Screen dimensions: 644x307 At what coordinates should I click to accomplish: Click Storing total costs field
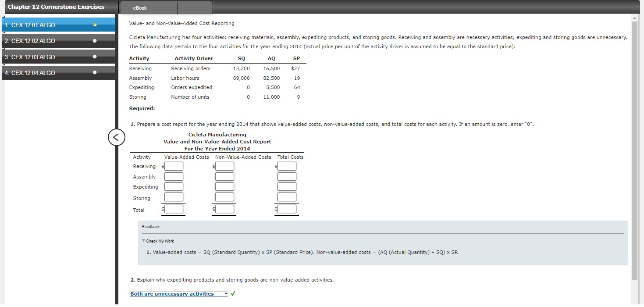tap(287, 197)
